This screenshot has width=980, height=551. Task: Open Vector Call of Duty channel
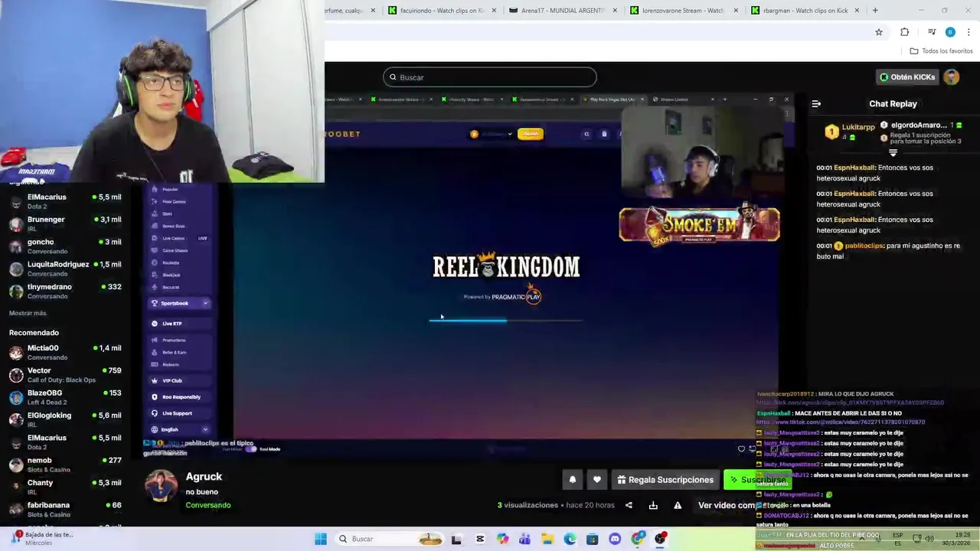point(65,375)
